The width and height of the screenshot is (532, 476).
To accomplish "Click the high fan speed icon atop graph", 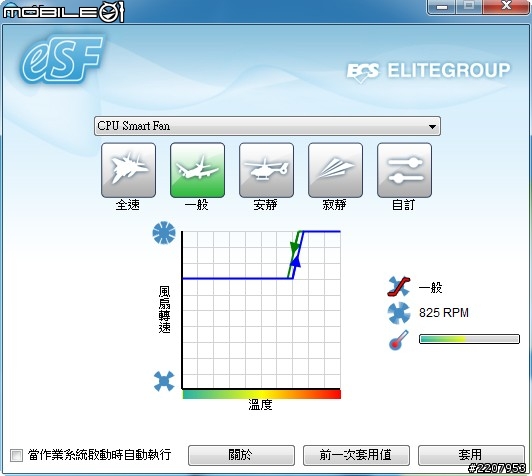I will coord(164,233).
